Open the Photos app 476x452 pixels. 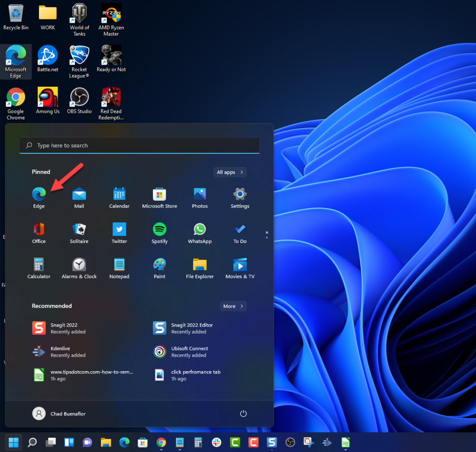(x=200, y=198)
